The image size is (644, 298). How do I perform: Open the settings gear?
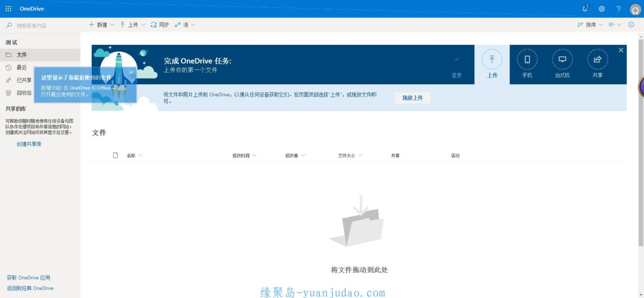(602, 9)
